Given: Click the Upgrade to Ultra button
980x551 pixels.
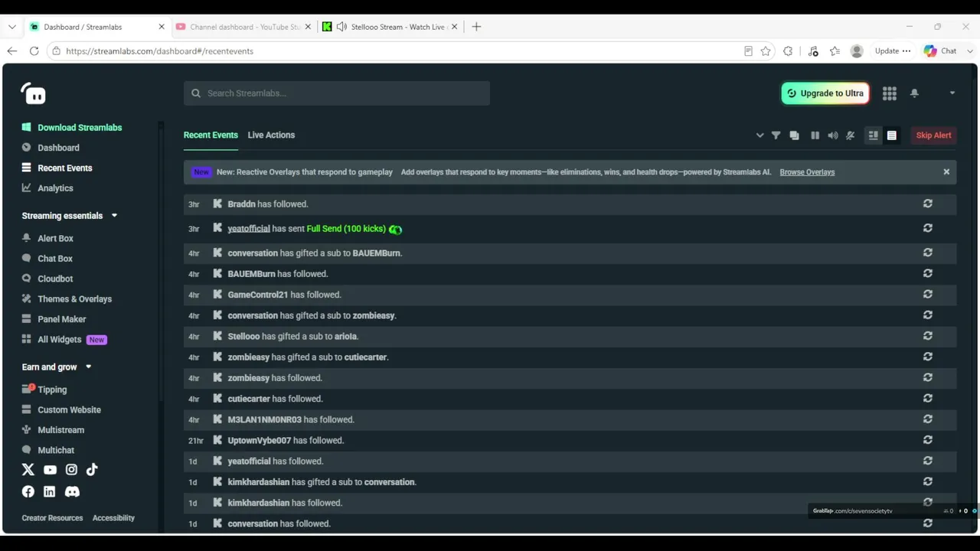Looking at the screenshot, I should (x=825, y=93).
